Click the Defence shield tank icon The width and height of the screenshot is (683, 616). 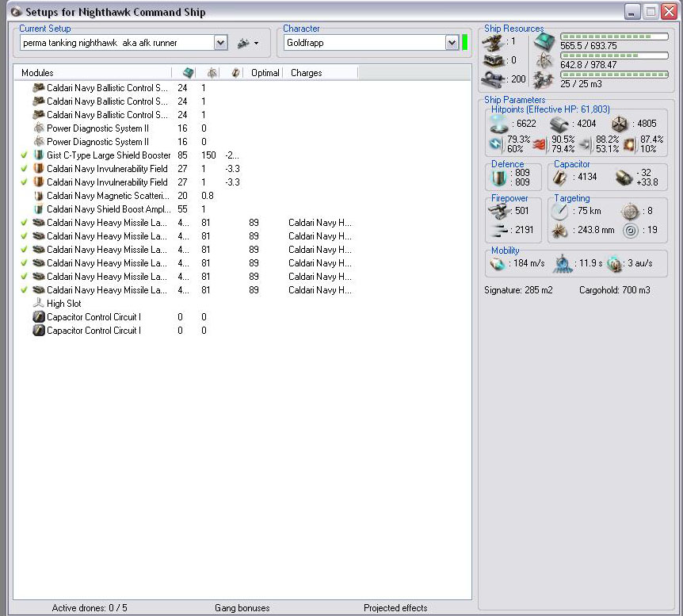point(498,178)
